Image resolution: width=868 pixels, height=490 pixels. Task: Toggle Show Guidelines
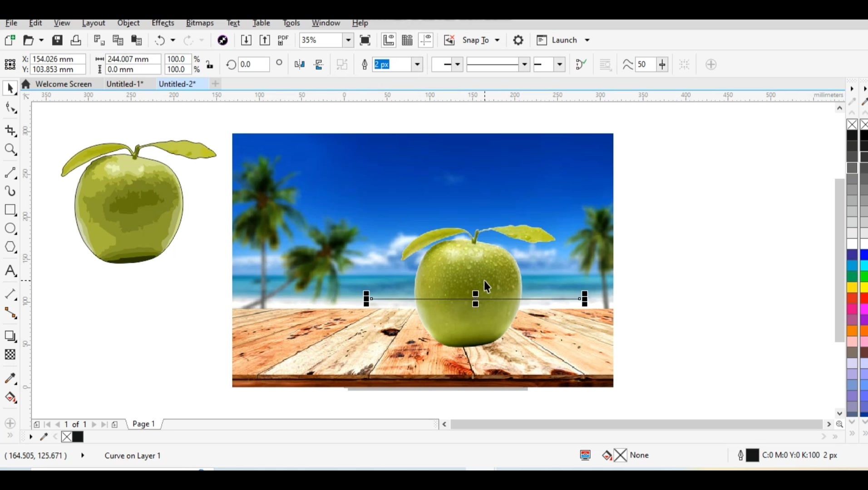426,40
